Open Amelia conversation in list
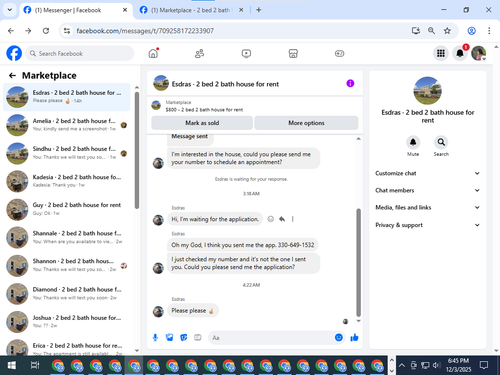The height and width of the screenshot is (375, 500). 67,125
